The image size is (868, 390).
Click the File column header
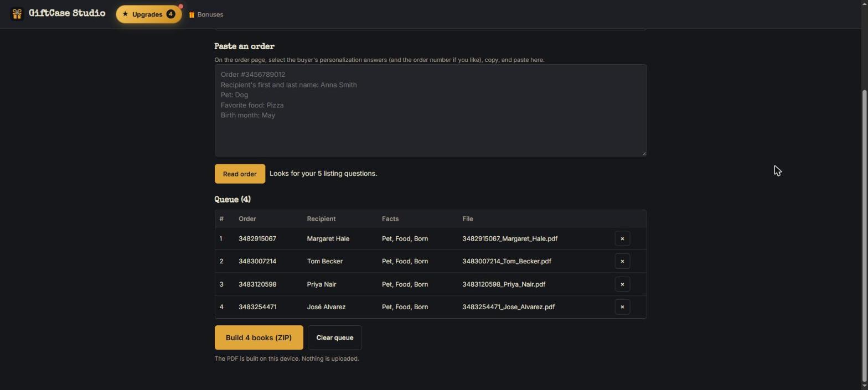[467, 219]
